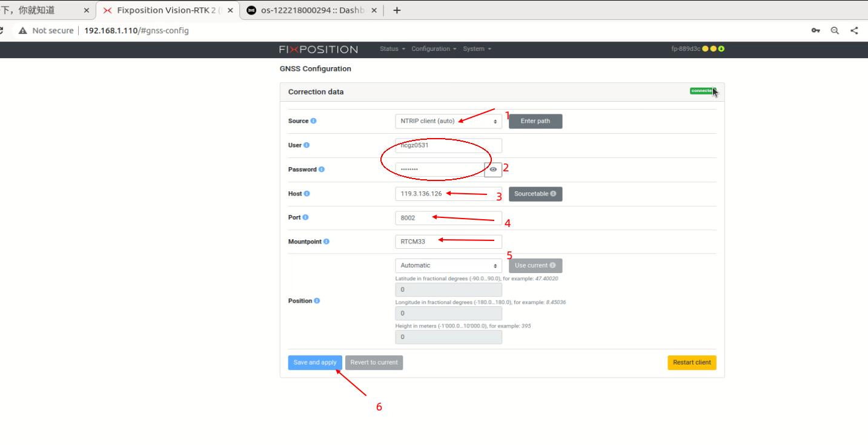Click the connected status badge
The height and width of the screenshot is (445, 868).
click(x=703, y=91)
